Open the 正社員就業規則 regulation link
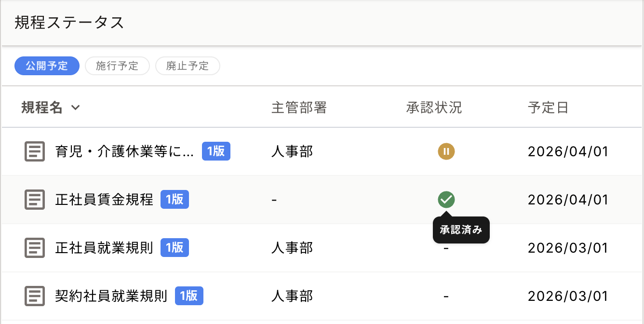Screen dimensions: 644x324 (x=104, y=248)
